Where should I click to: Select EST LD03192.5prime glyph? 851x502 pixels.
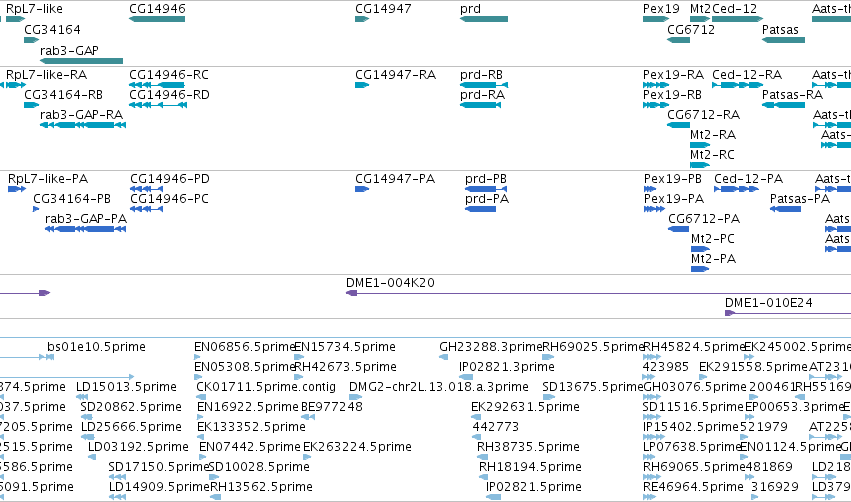[x=92, y=457]
